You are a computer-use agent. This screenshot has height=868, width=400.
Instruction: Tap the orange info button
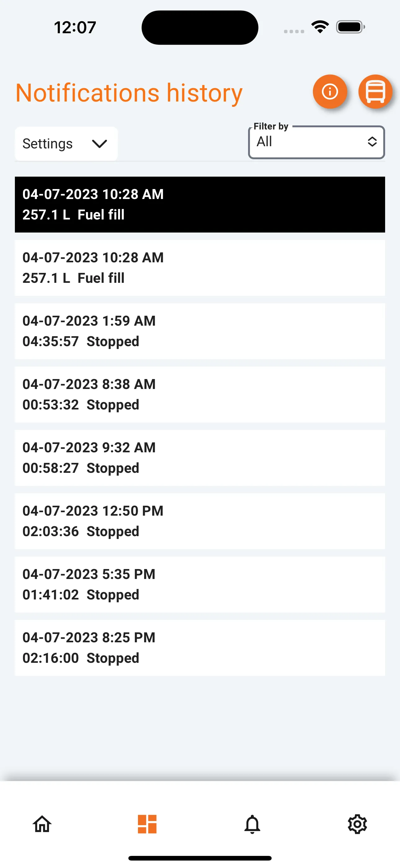330,92
